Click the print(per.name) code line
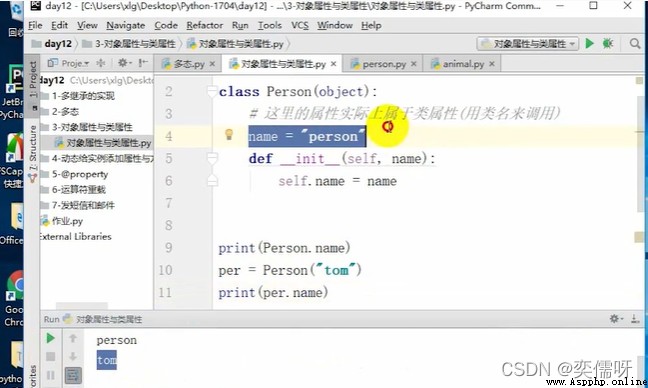The image size is (648, 388). click(x=273, y=293)
